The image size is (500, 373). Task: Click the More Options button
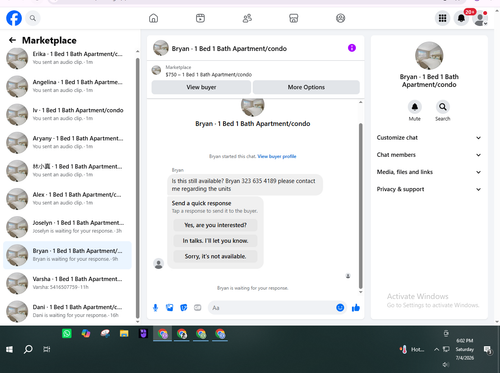(306, 87)
